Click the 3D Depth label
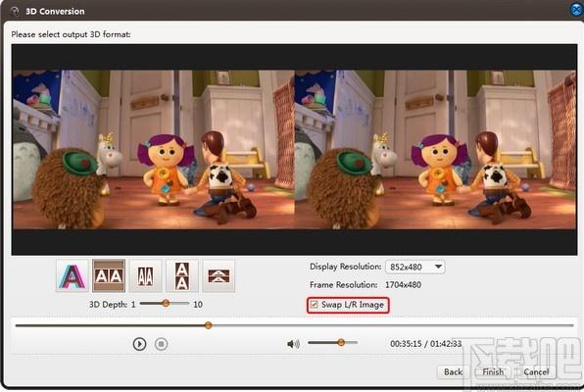 click(108, 305)
